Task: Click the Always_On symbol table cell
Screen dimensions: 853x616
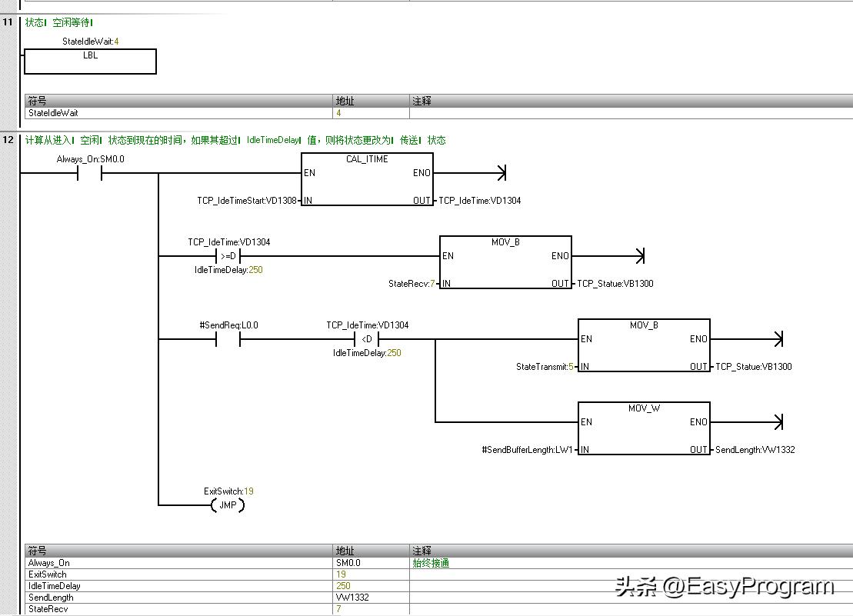Action: [x=178, y=563]
